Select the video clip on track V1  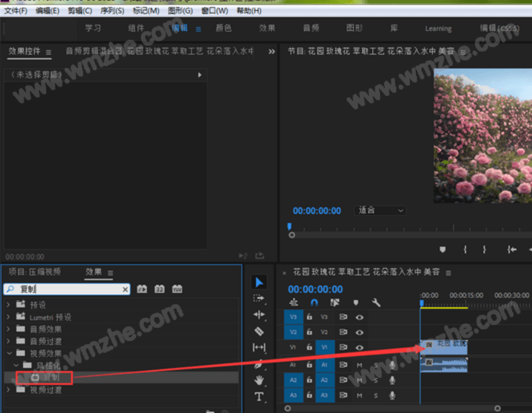click(x=444, y=344)
